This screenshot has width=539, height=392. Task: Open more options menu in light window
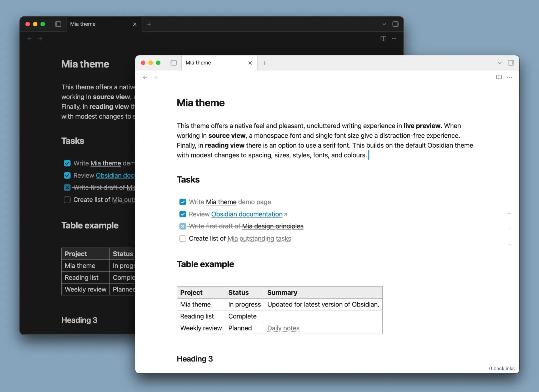[x=509, y=77]
